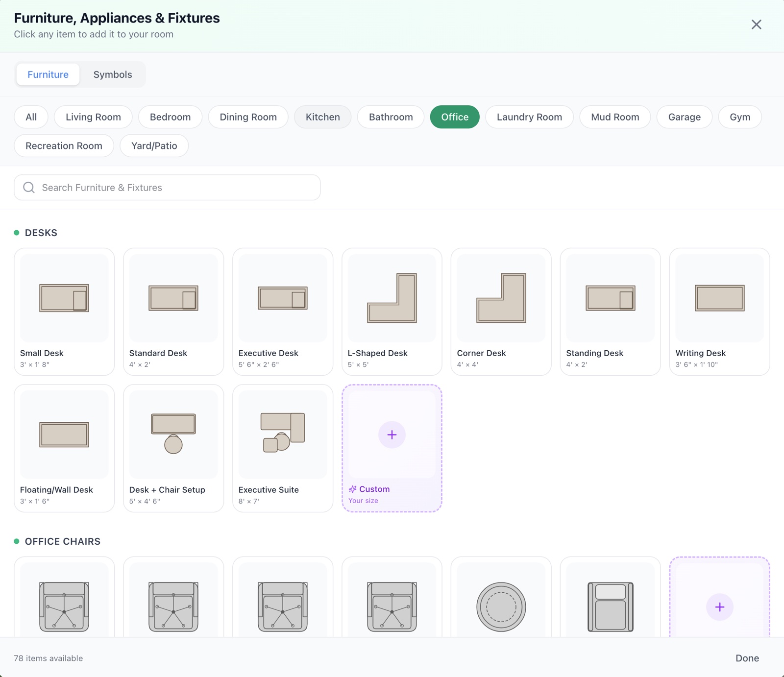The image size is (784, 677).
Task: Toggle the Office filter chip
Action: 455,117
